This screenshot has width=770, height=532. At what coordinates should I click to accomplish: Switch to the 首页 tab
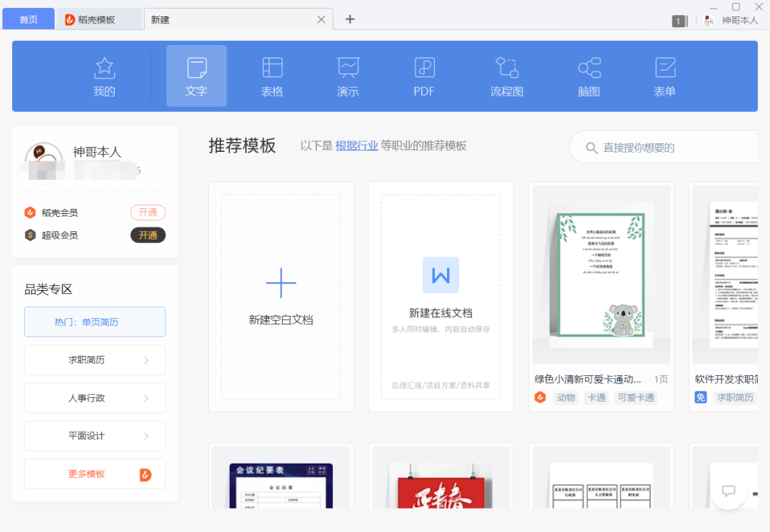[29, 19]
